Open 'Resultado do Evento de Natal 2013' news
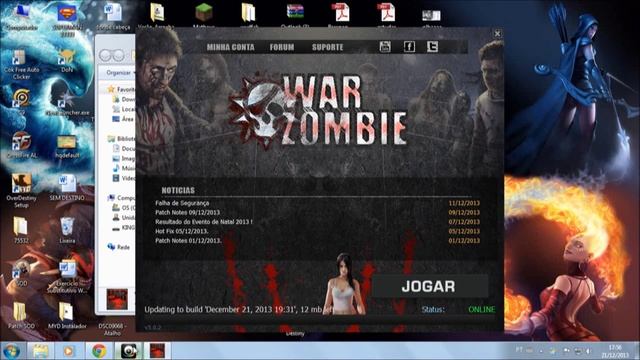Image resolution: width=640 pixels, height=360 pixels. point(204,222)
